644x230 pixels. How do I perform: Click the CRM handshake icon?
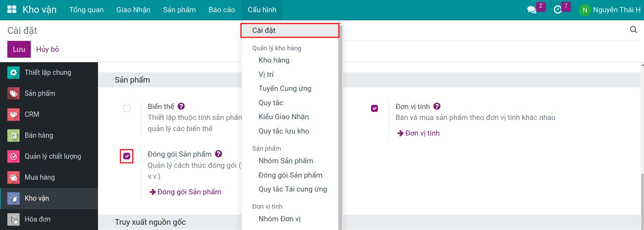[13, 115]
